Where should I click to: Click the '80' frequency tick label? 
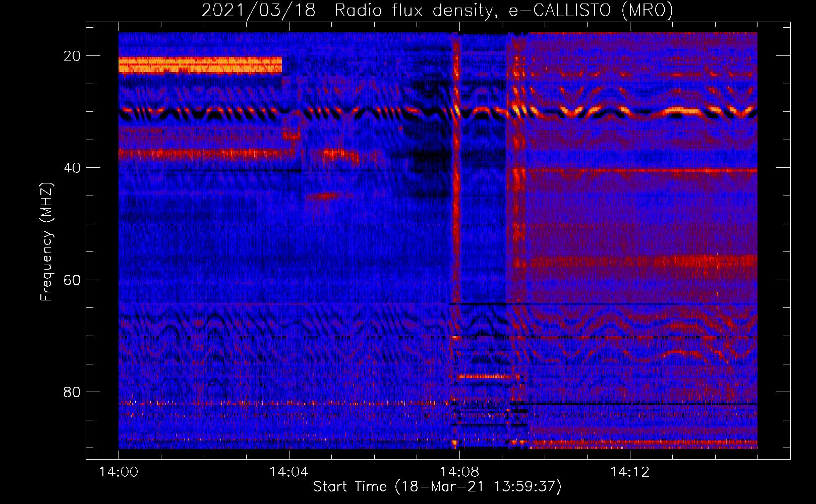click(72, 392)
